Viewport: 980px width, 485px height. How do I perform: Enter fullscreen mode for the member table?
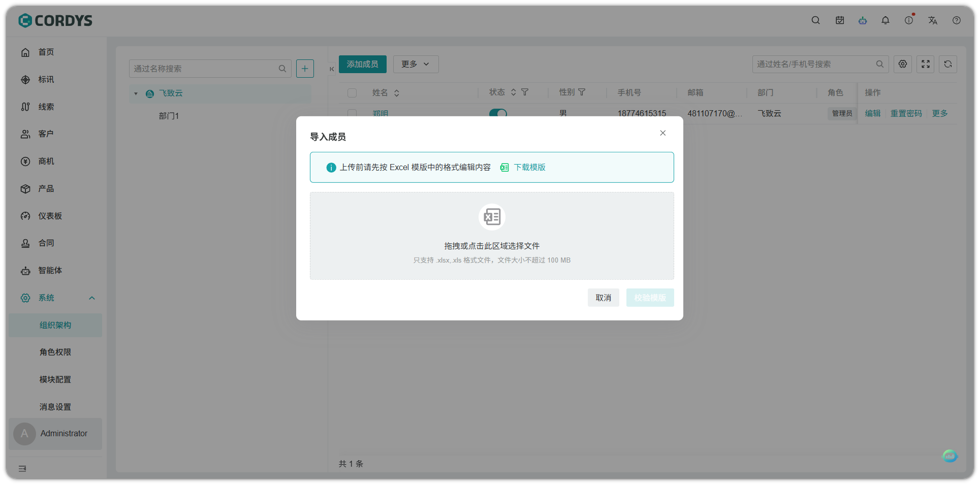925,64
